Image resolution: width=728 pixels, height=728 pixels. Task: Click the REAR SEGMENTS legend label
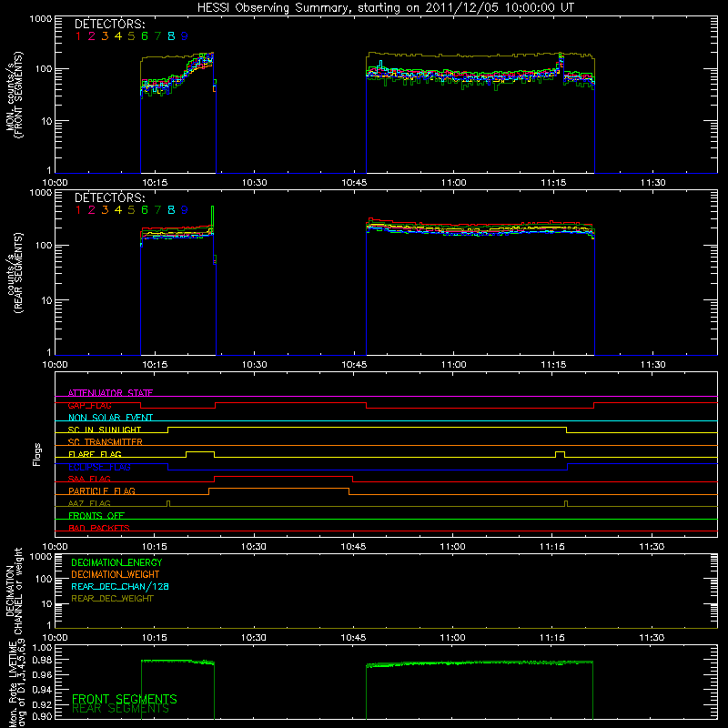pyautogui.click(x=121, y=709)
